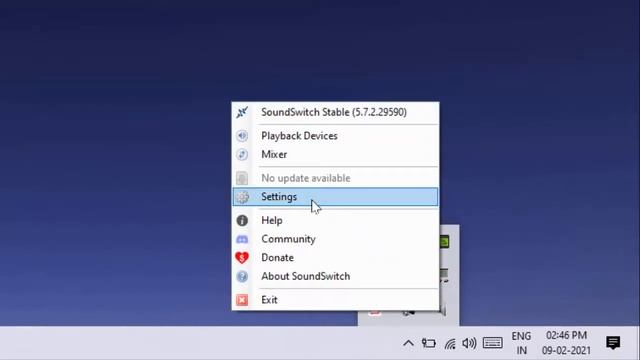Click the SoundSwitch logo icon in menu header
This screenshot has height=360, width=640.
pos(242,112)
